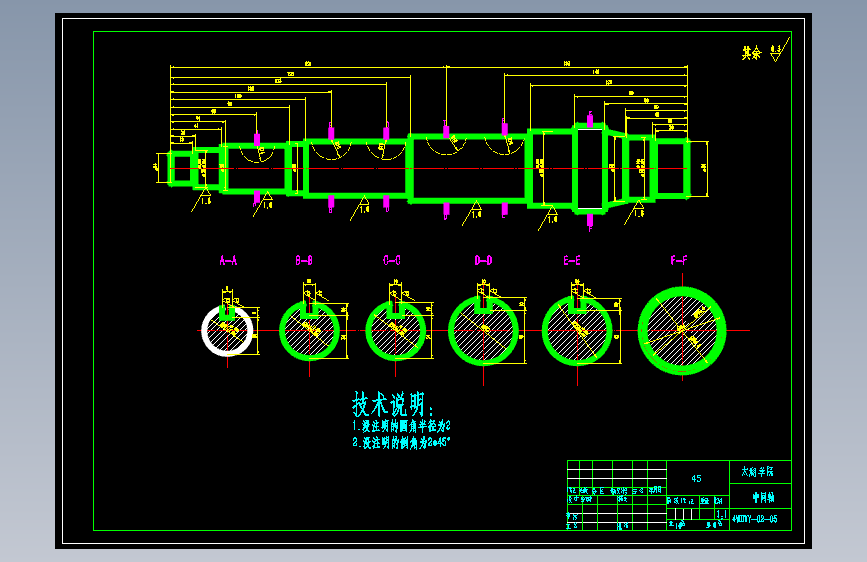Image resolution: width=867 pixels, height=562 pixels.
Task: Select the "A-A" section label
Action: coord(228,261)
